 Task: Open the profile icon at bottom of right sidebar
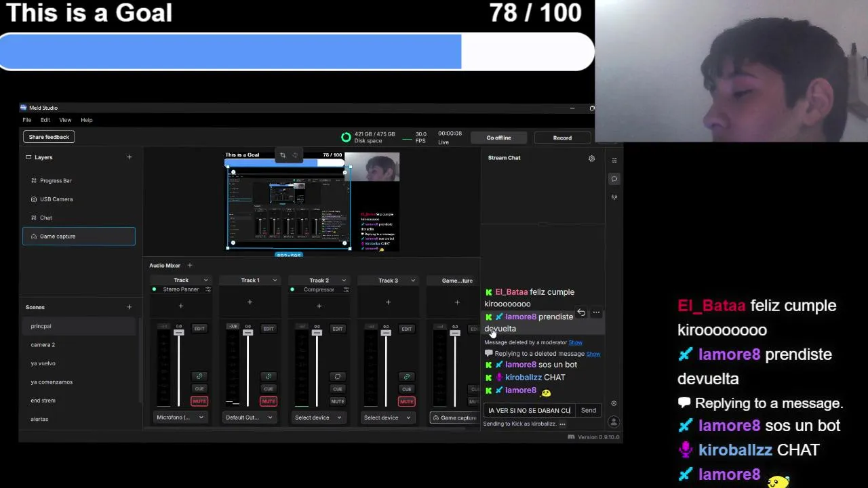614,422
